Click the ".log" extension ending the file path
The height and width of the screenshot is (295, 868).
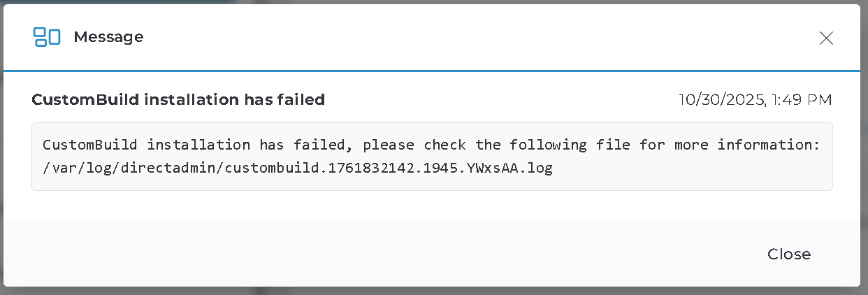pyautogui.click(x=536, y=168)
